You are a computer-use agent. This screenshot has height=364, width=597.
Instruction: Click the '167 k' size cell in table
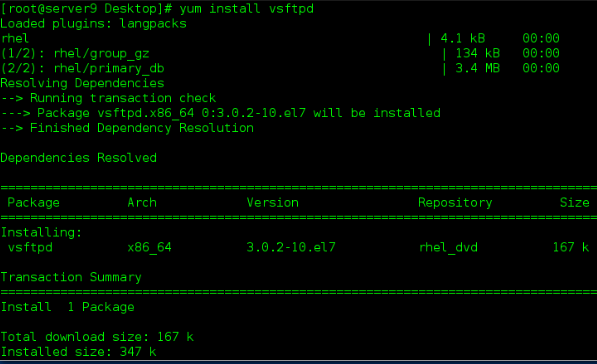tap(571, 247)
